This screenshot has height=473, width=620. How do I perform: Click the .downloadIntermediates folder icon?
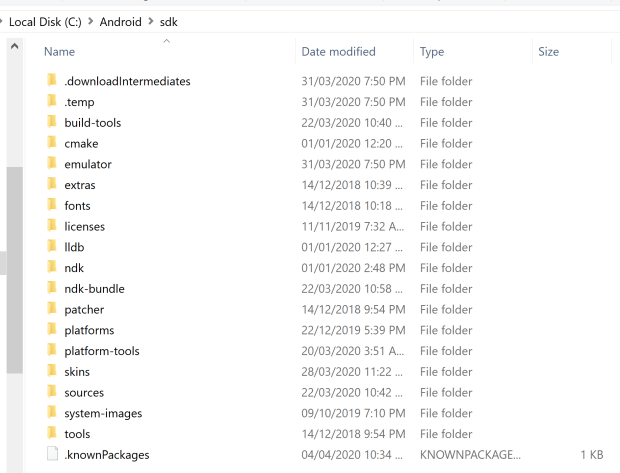click(52, 80)
